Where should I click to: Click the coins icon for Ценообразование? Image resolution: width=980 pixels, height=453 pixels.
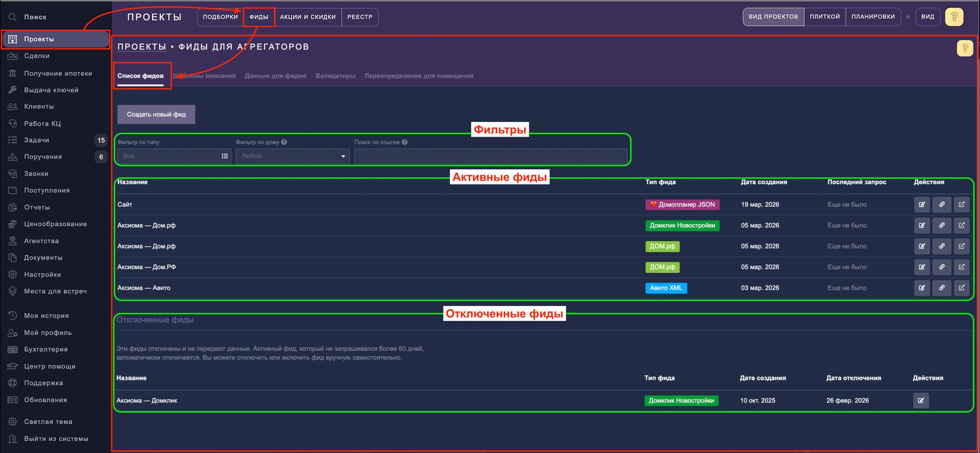(13, 224)
